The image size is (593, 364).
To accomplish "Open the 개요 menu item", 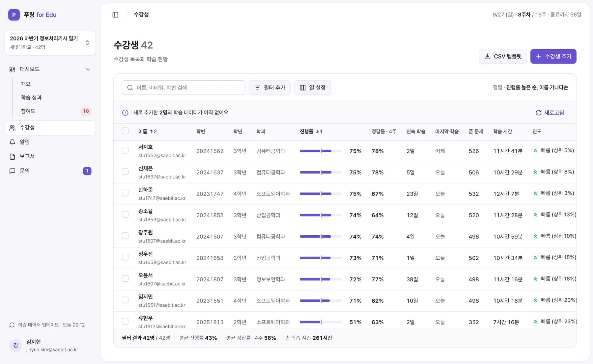I will pos(26,84).
